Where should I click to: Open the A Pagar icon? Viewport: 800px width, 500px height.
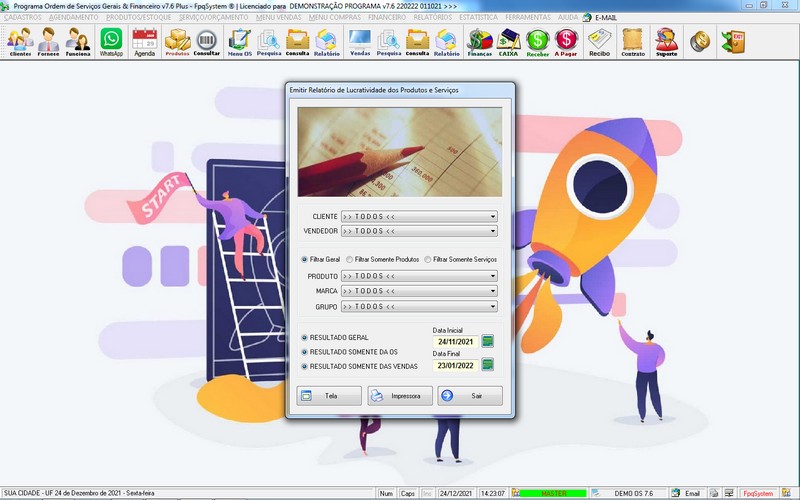[567, 41]
